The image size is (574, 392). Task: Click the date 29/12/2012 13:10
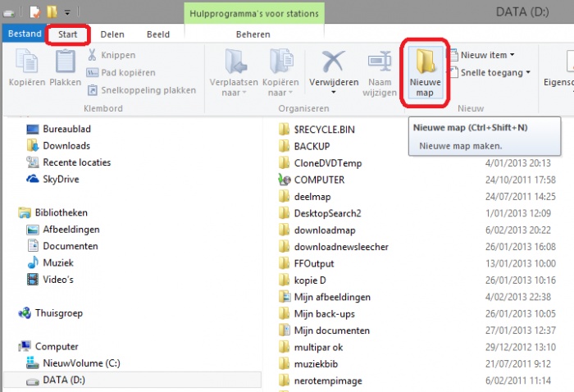click(521, 348)
